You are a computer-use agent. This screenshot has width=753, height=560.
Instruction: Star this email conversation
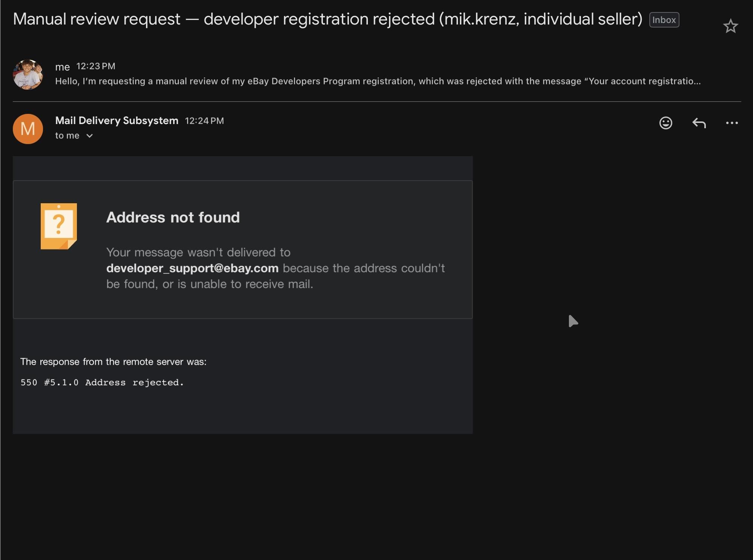point(730,26)
